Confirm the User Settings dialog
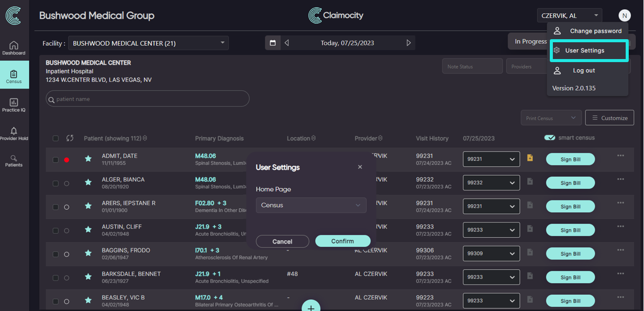644x311 pixels. [342, 241]
